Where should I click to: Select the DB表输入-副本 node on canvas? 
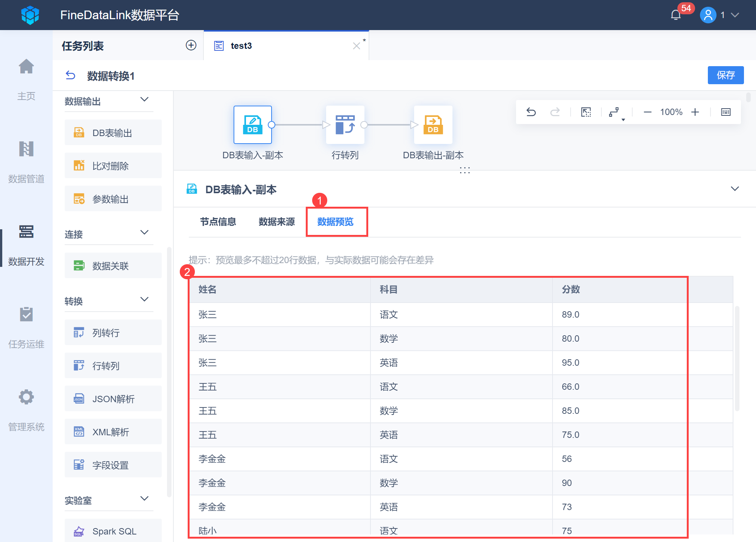253,125
